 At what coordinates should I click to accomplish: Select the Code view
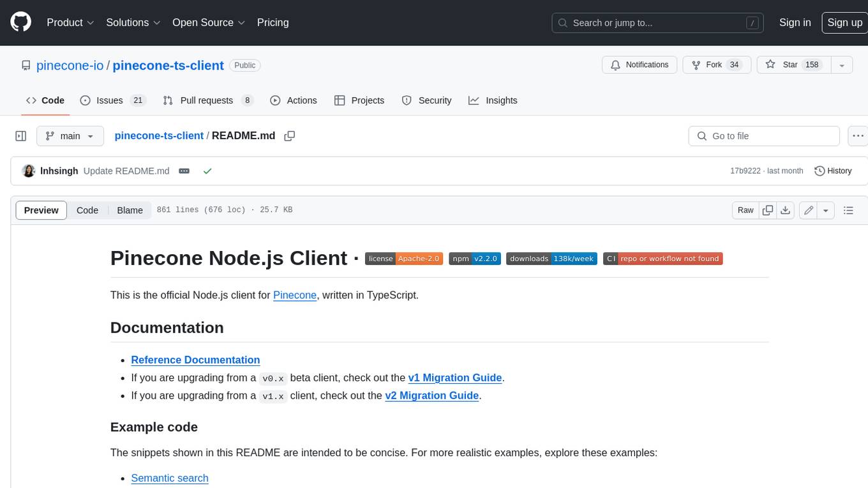[x=87, y=210]
